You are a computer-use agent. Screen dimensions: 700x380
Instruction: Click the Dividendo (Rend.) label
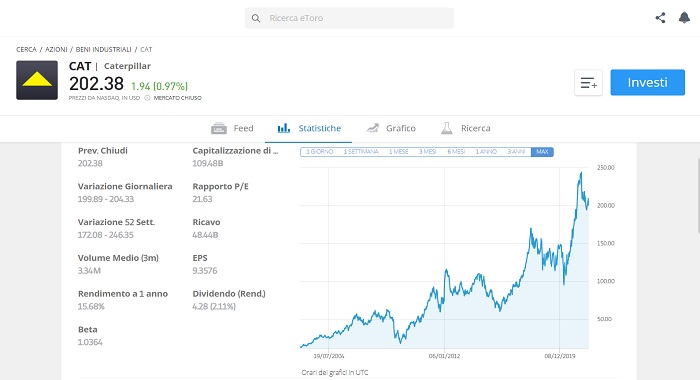[229, 293]
